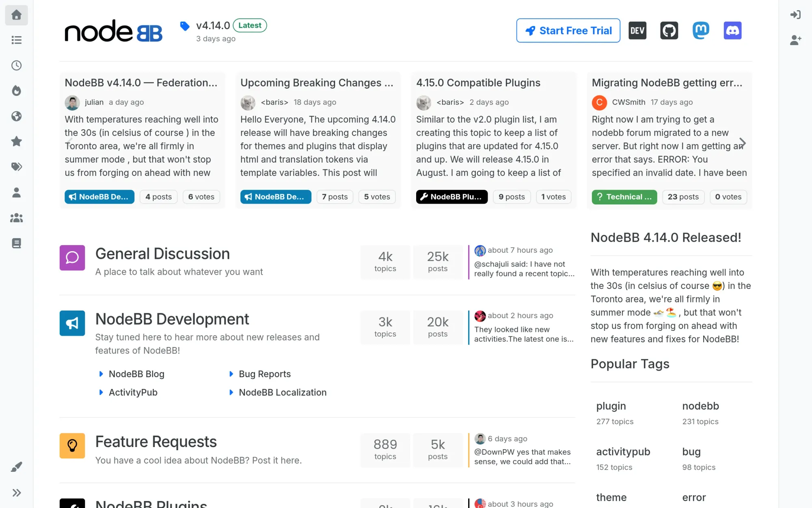The height and width of the screenshot is (508, 812).
Task: Open the Home icon in sidebar
Action: point(16,15)
